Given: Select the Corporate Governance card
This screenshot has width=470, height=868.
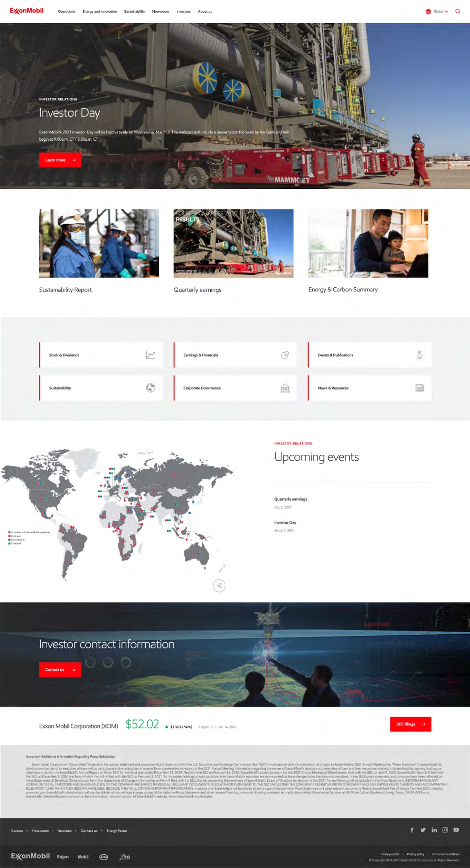Looking at the screenshot, I should 235,388.
